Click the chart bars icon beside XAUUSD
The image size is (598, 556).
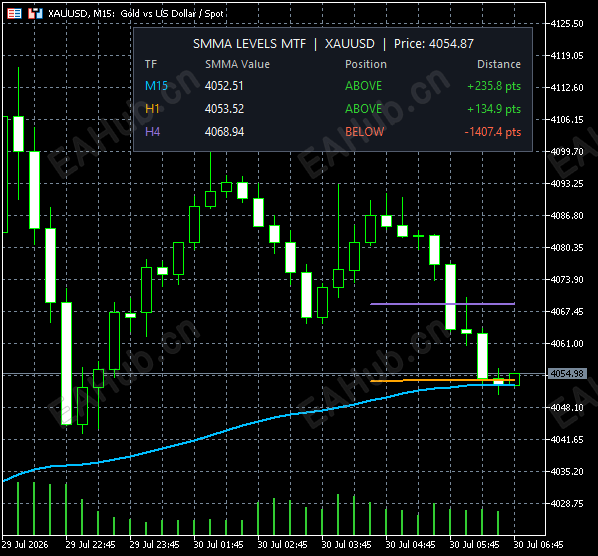[35, 14]
